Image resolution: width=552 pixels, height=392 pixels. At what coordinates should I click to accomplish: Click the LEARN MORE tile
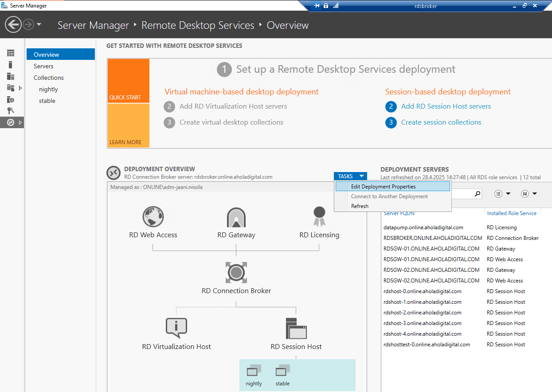point(128,125)
